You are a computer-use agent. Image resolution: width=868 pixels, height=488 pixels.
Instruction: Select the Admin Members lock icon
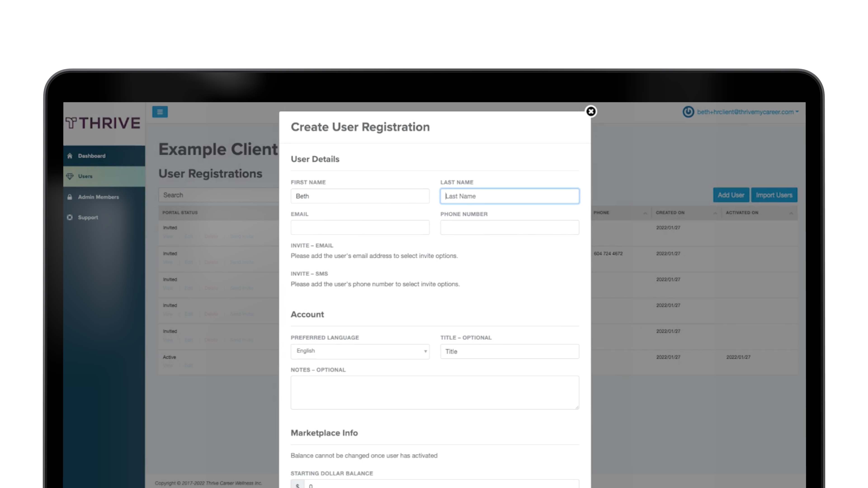click(70, 197)
